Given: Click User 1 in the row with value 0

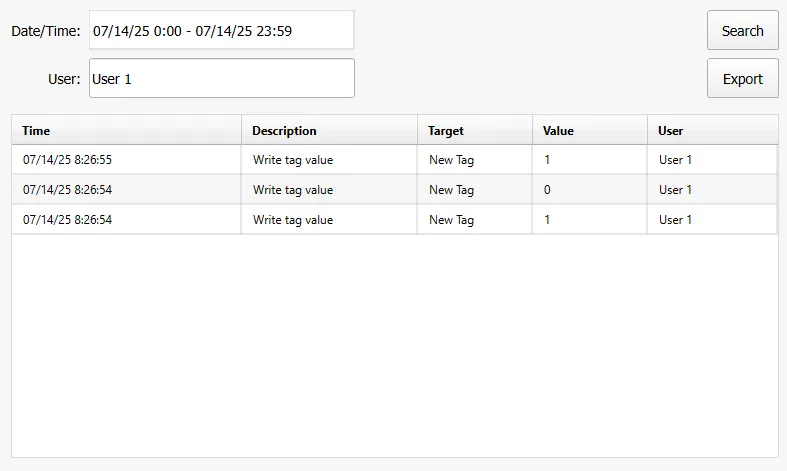Looking at the screenshot, I should (676, 190).
